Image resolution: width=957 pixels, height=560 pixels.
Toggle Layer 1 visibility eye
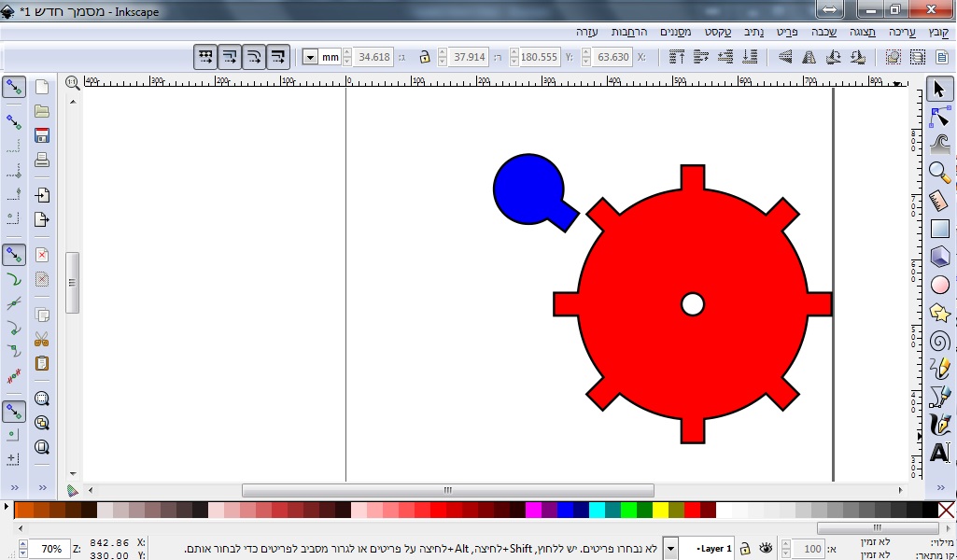pos(766,548)
